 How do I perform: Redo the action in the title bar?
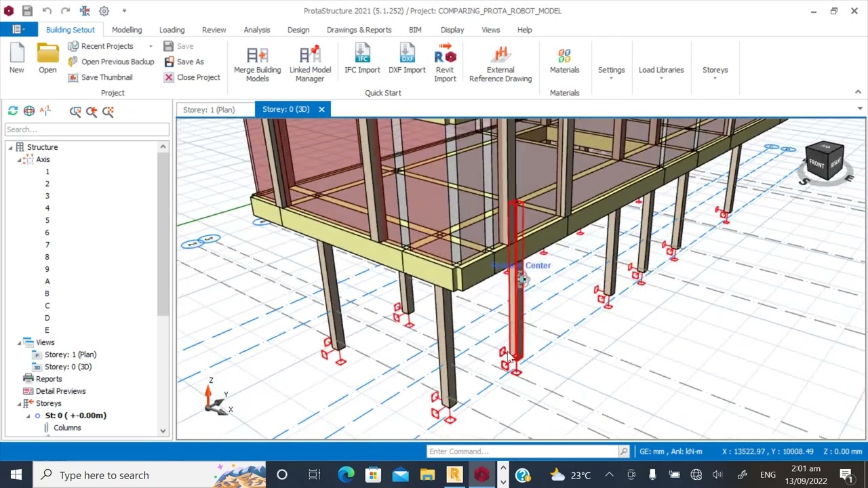(x=66, y=11)
